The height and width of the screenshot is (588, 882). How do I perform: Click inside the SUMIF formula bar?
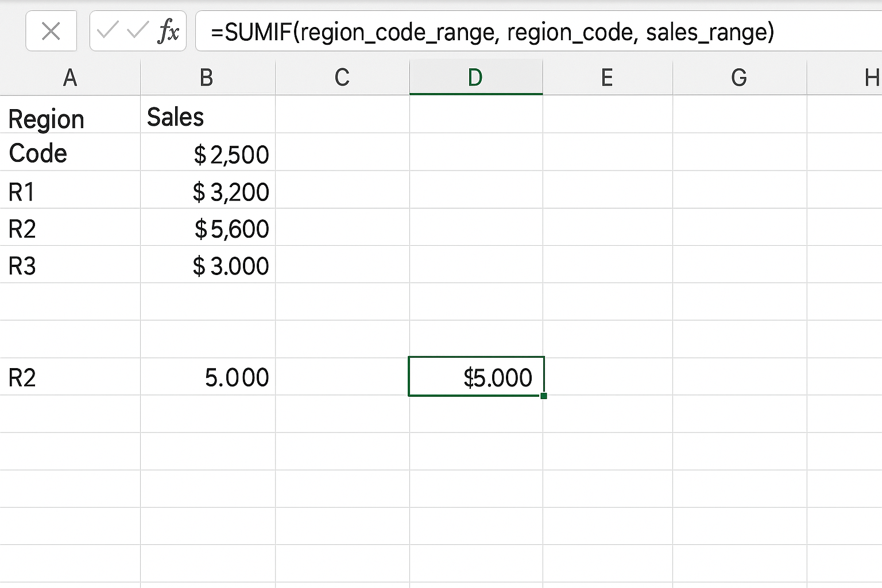pyautogui.click(x=539, y=31)
